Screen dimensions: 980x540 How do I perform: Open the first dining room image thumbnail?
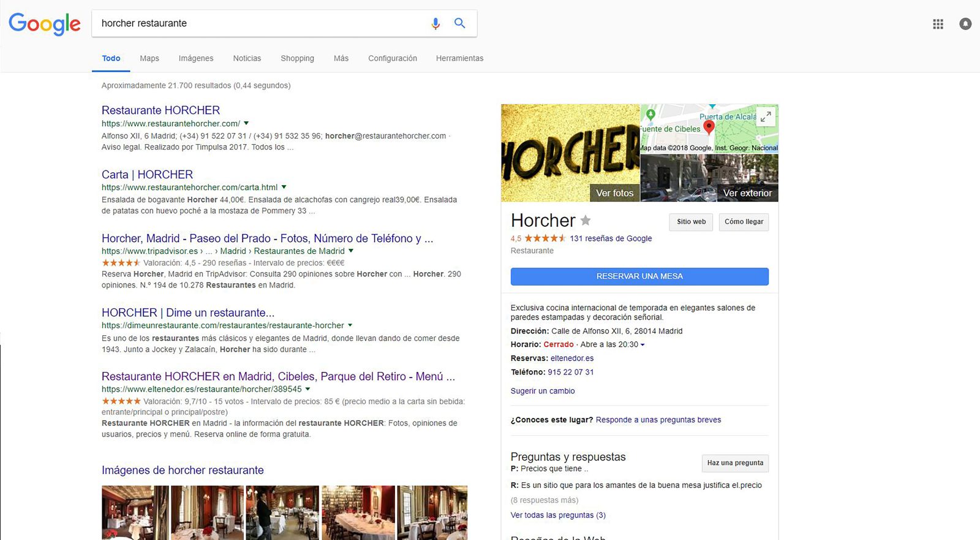[x=135, y=512]
